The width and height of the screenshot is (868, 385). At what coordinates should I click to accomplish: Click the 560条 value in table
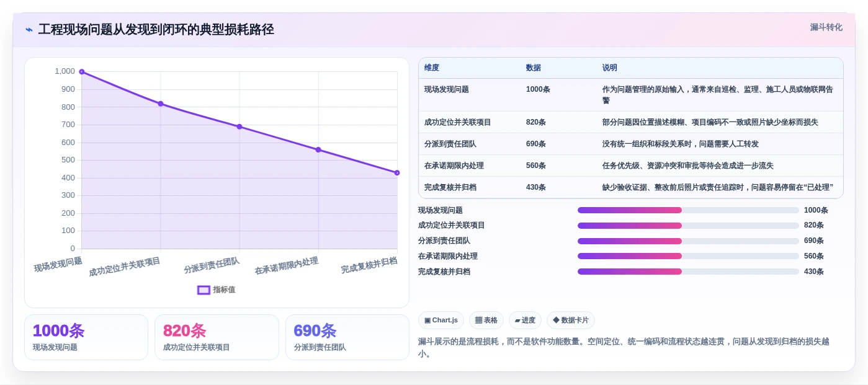click(x=536, y=166)
